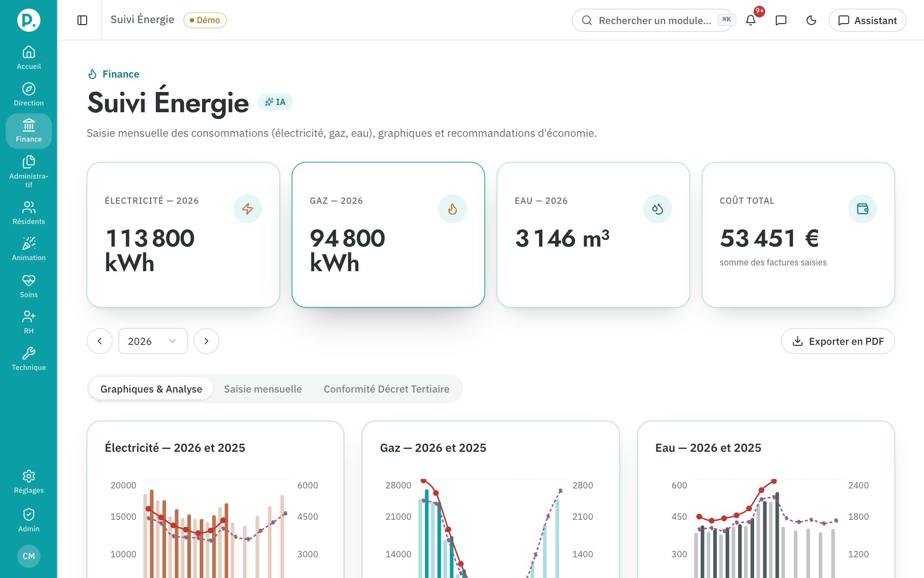
Task: Click the Gaz — 2026 et 2025 chart title
Action: coord(433,448)
